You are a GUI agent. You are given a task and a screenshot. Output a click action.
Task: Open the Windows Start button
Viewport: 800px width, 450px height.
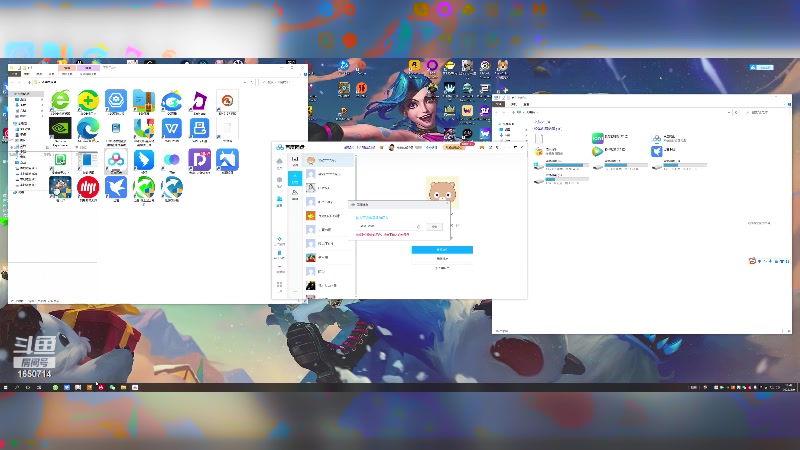6,387
